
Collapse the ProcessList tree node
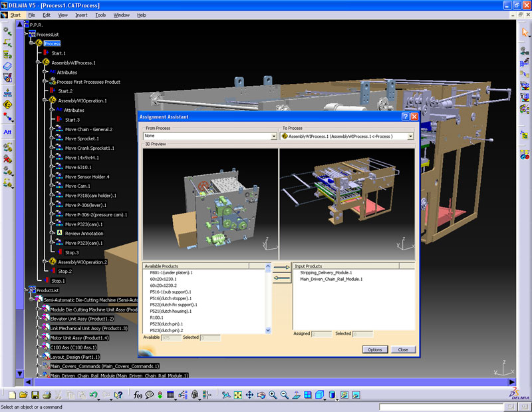(26, 34)
